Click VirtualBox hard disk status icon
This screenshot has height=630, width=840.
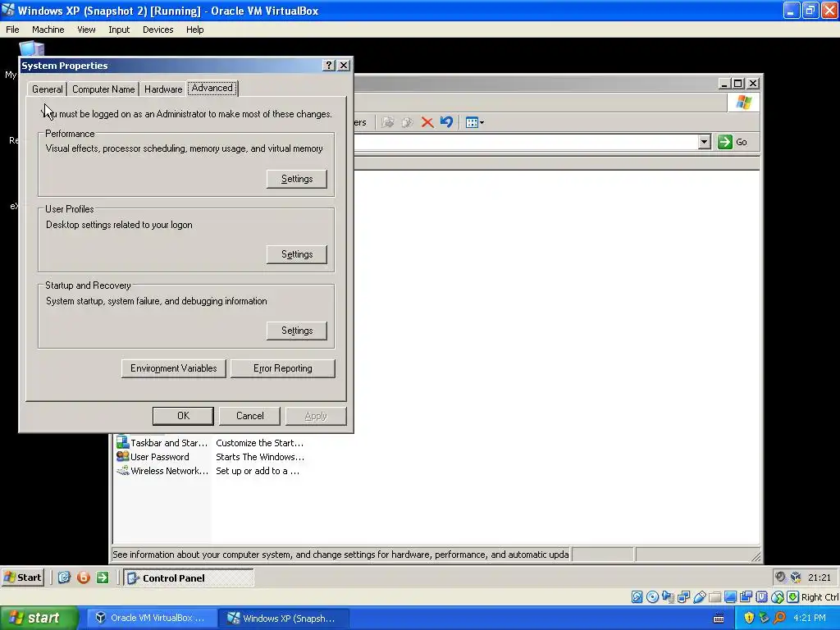pos(637,597)
